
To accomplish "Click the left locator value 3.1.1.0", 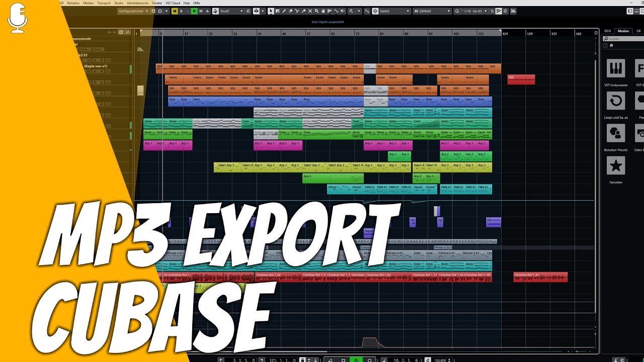I will 245,359.
